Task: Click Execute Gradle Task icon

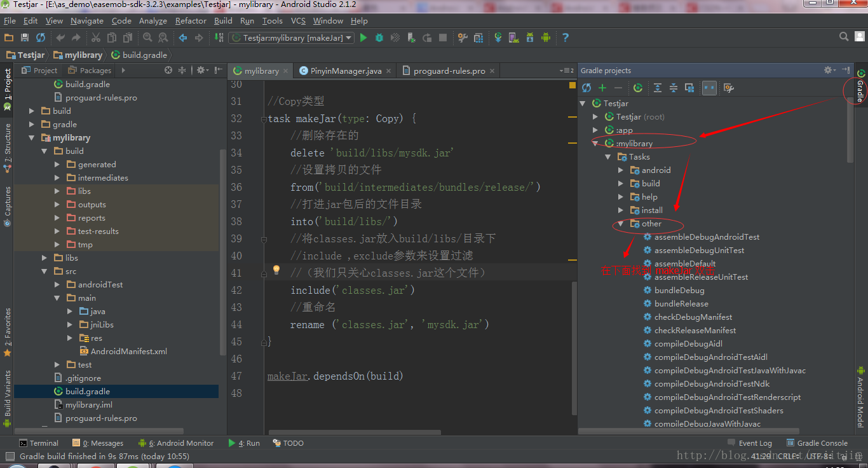Action: 638,88
